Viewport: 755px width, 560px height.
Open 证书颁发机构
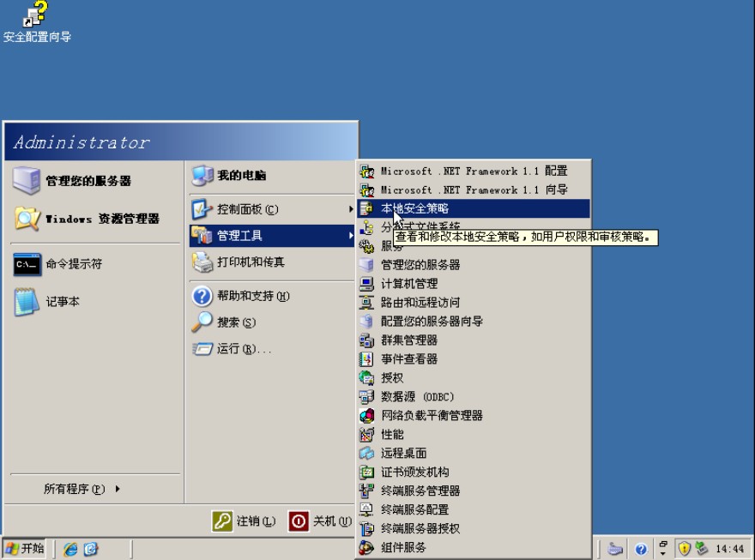[x=474, y=472]
